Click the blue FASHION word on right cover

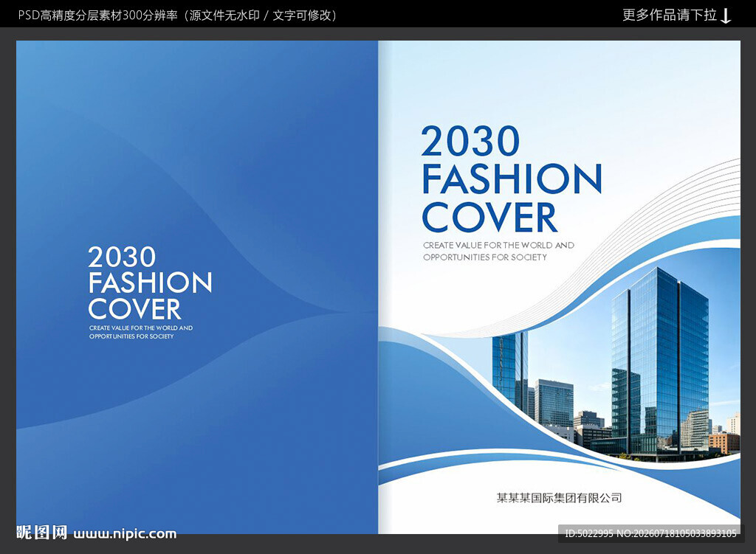coord(512,179)
